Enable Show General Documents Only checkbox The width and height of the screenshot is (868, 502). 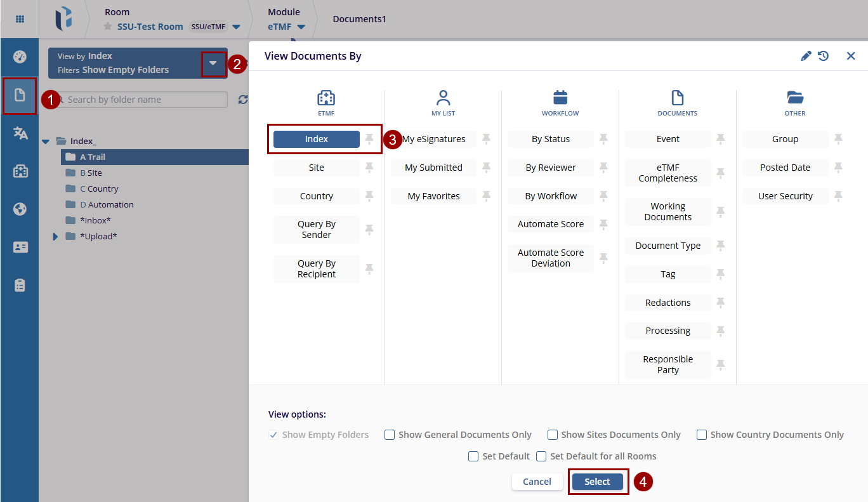coord(390,435)
